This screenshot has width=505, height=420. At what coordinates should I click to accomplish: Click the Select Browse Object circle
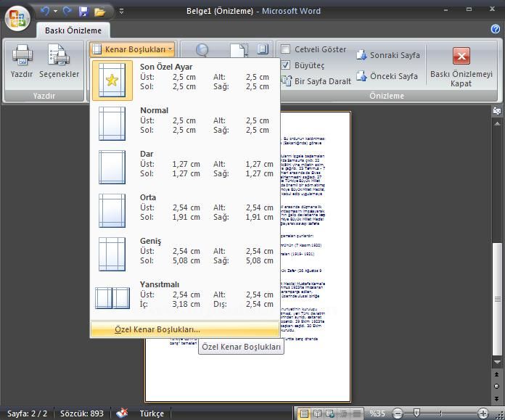[x=497, y=386]
